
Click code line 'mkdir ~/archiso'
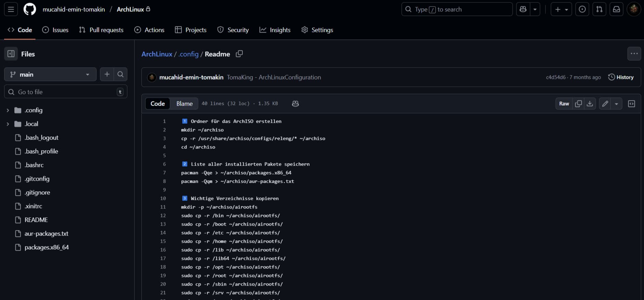coord(202,130)
